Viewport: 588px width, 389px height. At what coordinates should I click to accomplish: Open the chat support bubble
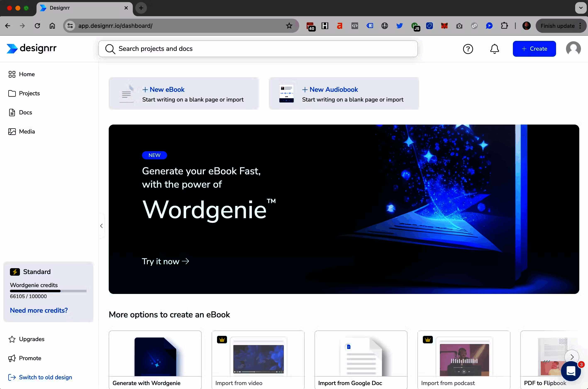571,371
